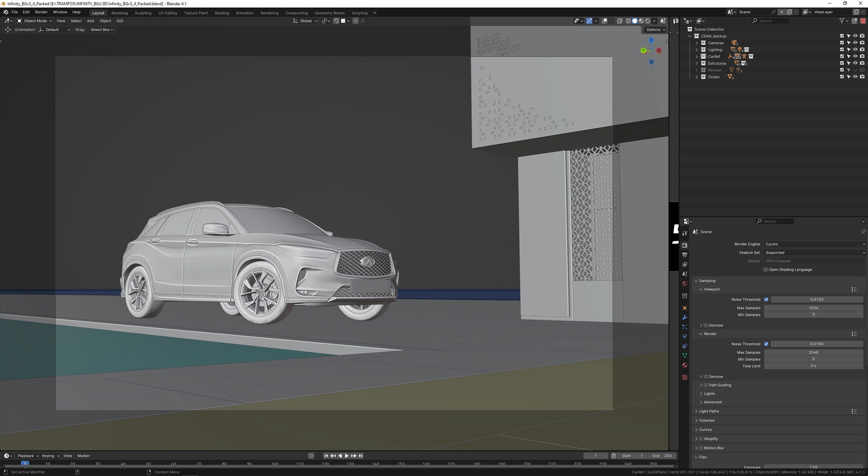Open the Modifiers properties tab (wrench icon)
This screenshot has height=476, width=868.
coord(684,318)
